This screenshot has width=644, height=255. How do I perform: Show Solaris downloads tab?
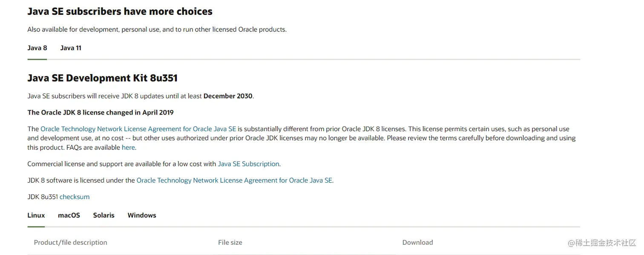point(103,215)
